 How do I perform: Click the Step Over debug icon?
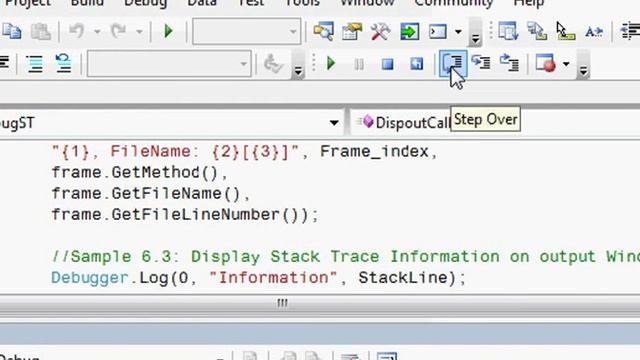(x=453, y=63)
